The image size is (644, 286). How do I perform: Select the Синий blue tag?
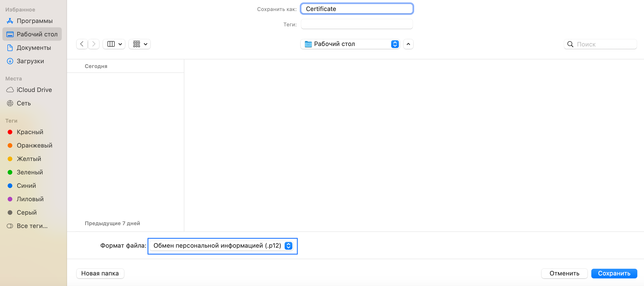26,185
